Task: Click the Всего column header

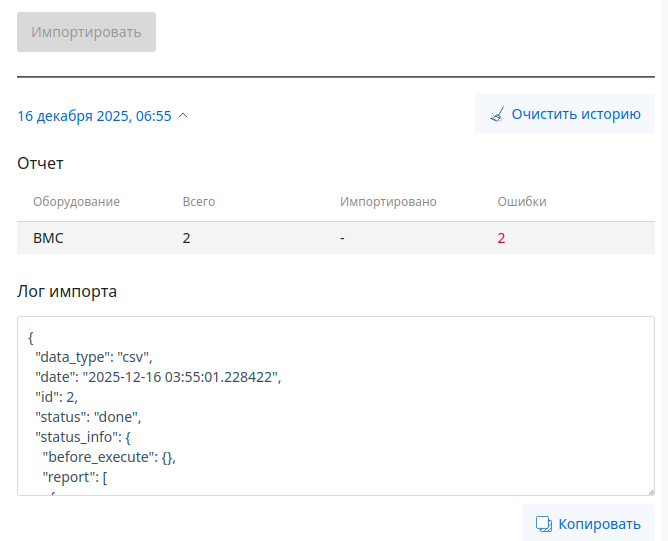Action: (x=198, y=202)
